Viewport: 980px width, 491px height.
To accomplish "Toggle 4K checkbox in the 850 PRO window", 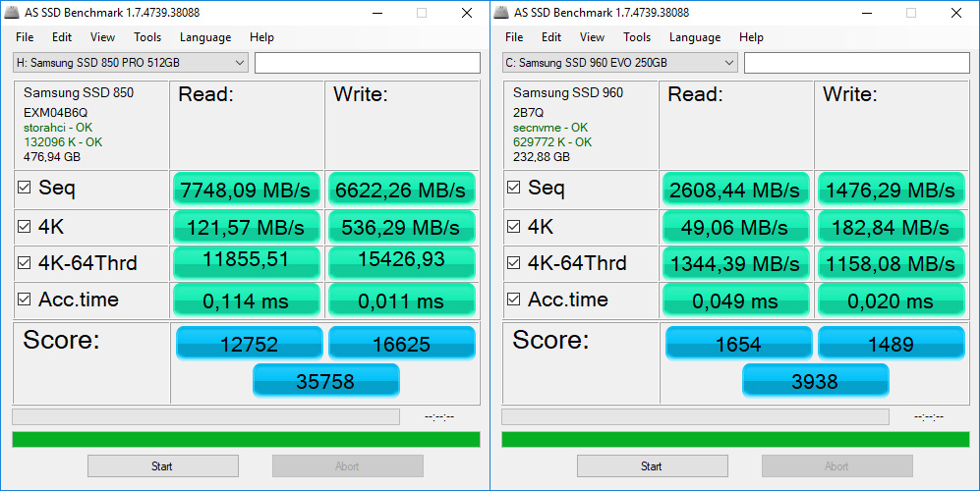I will [24, 226].
